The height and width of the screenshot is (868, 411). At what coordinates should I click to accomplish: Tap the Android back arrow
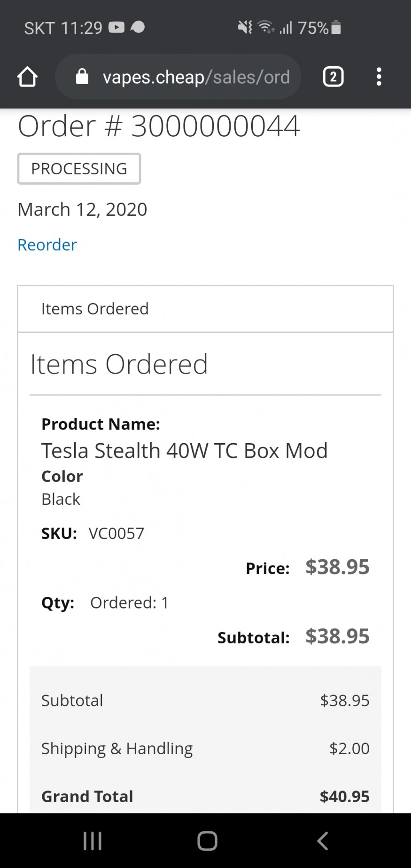[x=322, y=841]
